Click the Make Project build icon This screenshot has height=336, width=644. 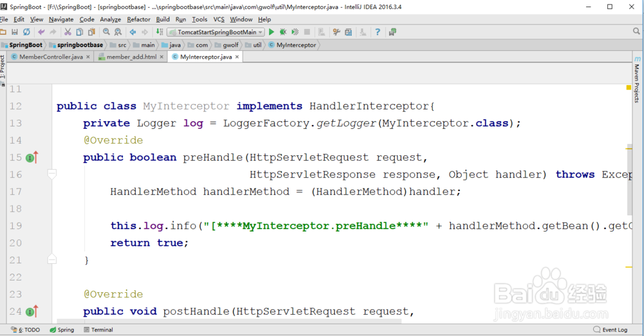point(159,32)
